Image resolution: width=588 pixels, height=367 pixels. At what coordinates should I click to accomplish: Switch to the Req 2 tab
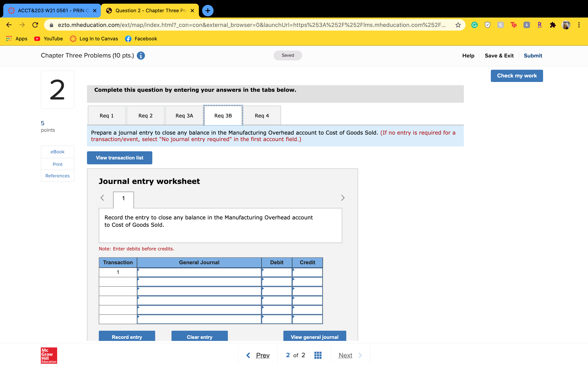[145, 115]
